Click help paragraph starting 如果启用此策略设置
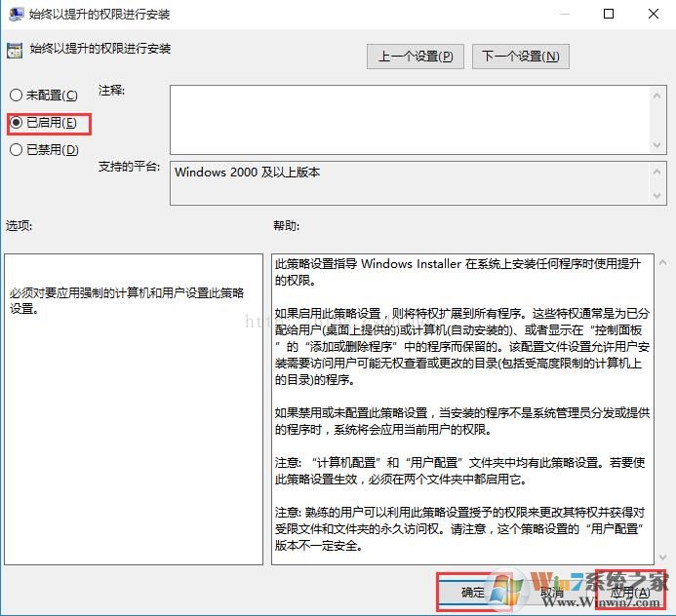Viewport: 676px width, 616px height. [462, 346]
